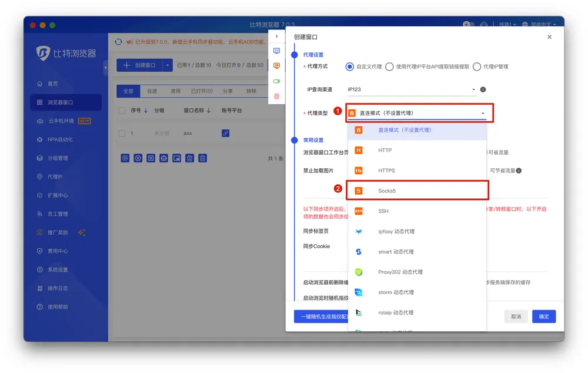Click the fingerprint icon in side panel
This screenshot has height=373, width=588.
[x=277, y=96]
